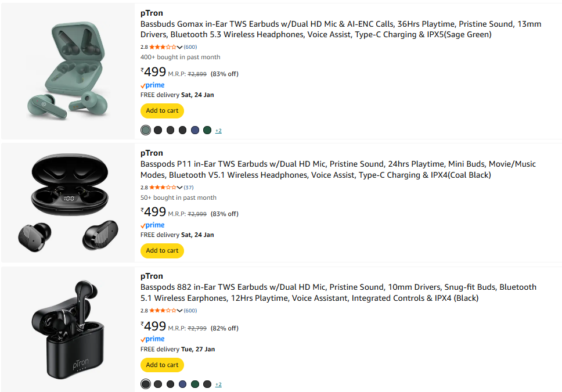This screenshot has height=392, width=562.
Task: Click the Prime badge under Bassbuds Gomax
Action: pyautogui.click(x=153, y=85)
